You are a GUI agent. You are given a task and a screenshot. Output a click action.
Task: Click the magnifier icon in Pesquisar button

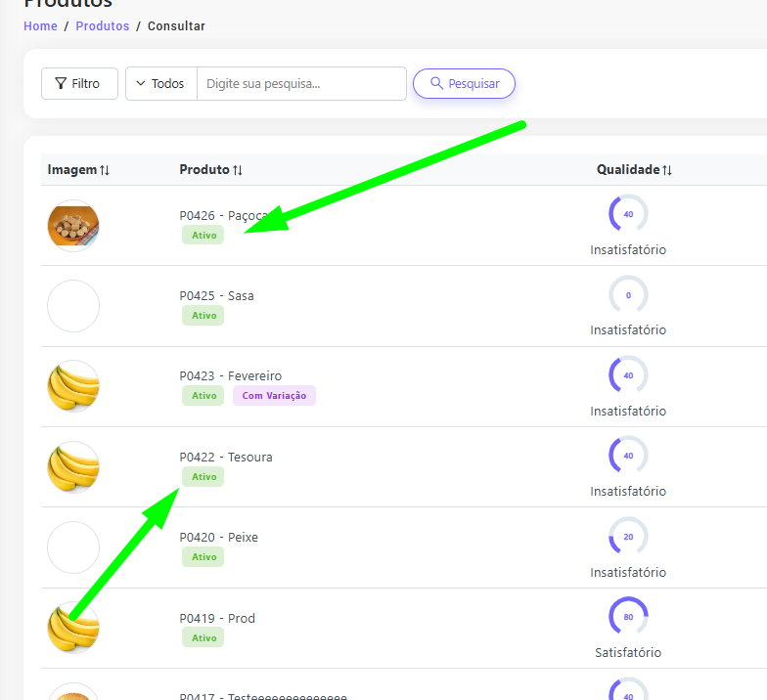[x=436, y=84]
